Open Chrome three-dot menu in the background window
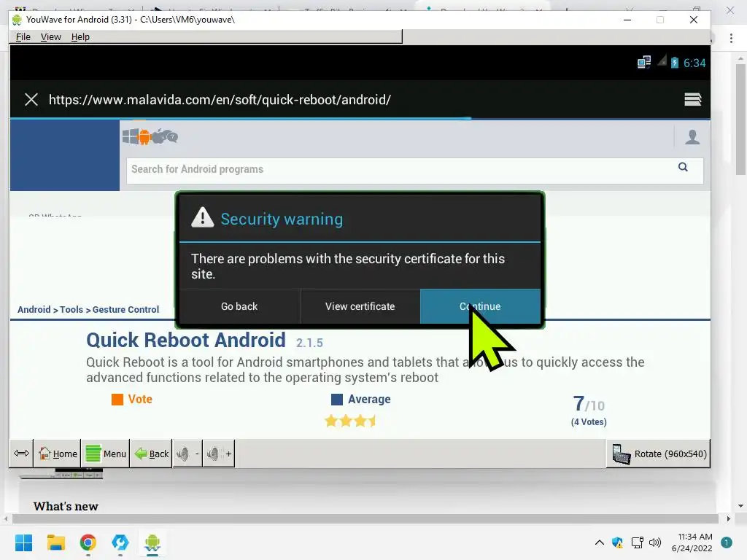Screen dimensions: 747x560 (x=731, y=38)
